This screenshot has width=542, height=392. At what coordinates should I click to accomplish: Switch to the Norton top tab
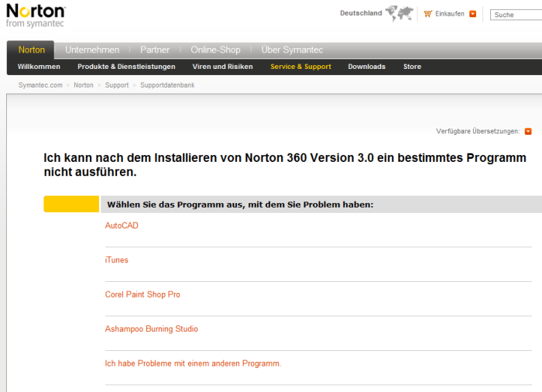click(32, 50)
